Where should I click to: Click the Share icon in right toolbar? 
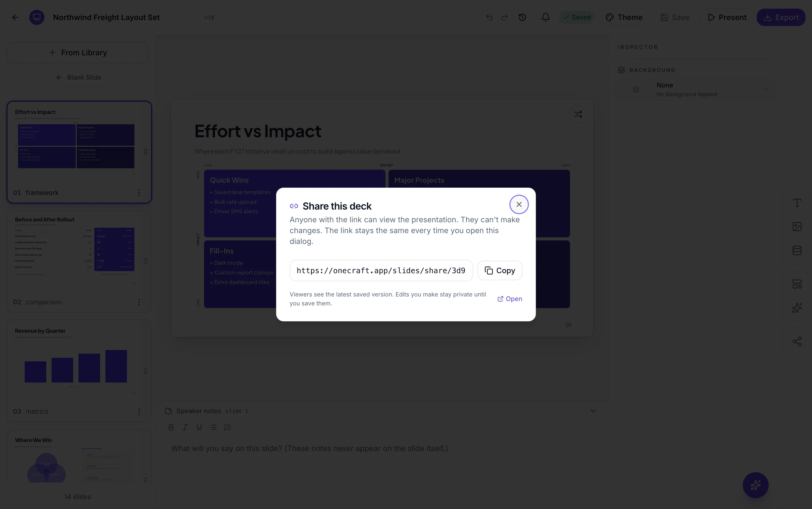coord(797,341)
